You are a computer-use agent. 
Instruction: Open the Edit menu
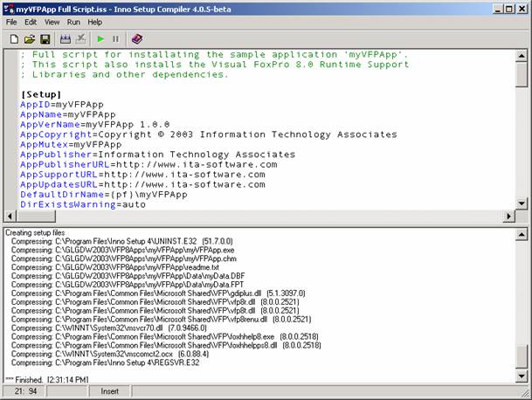pyautogui.click(x=31, y=22)
